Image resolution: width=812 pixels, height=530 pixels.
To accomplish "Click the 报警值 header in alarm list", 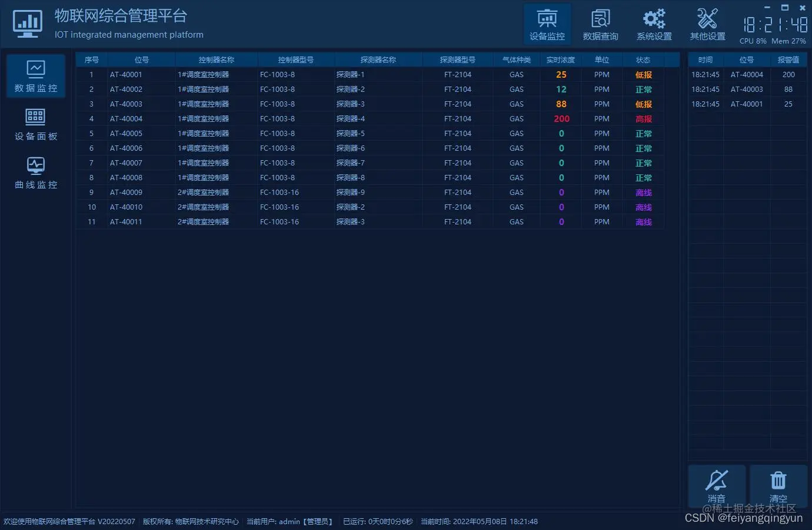I will [x=788, y=60].
